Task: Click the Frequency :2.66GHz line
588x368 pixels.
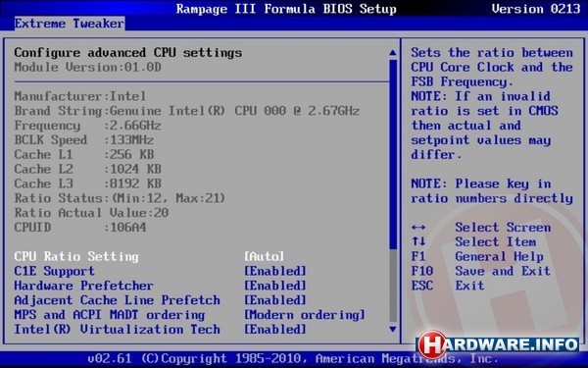Action: tap(88, 126)
